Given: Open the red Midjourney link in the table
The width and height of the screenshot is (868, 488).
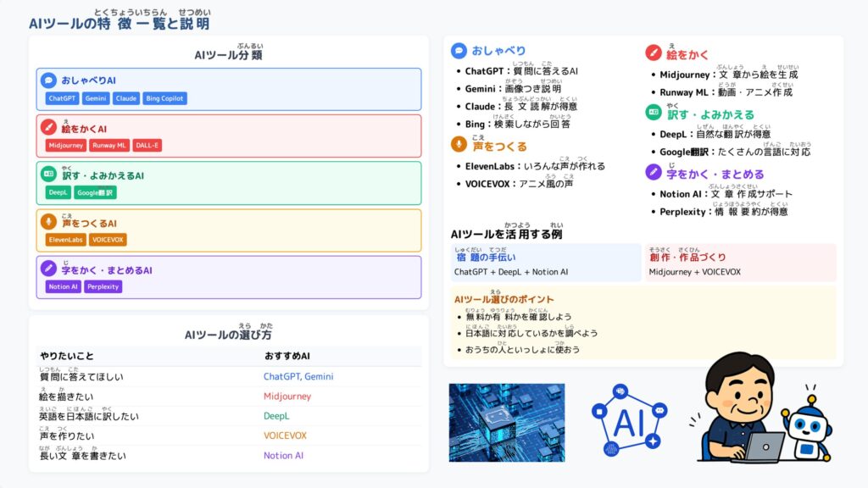Looking at the screenshot, I should click(287, 396).
